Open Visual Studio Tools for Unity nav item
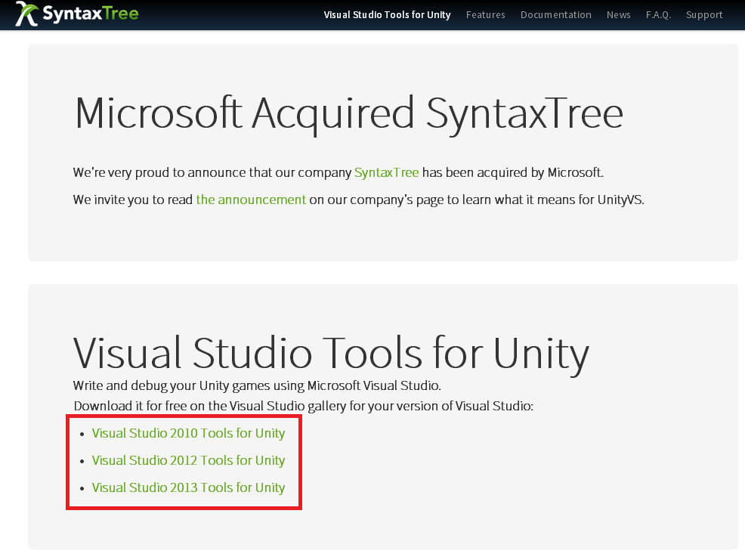The image size is (745, 560). coord(387,15)
